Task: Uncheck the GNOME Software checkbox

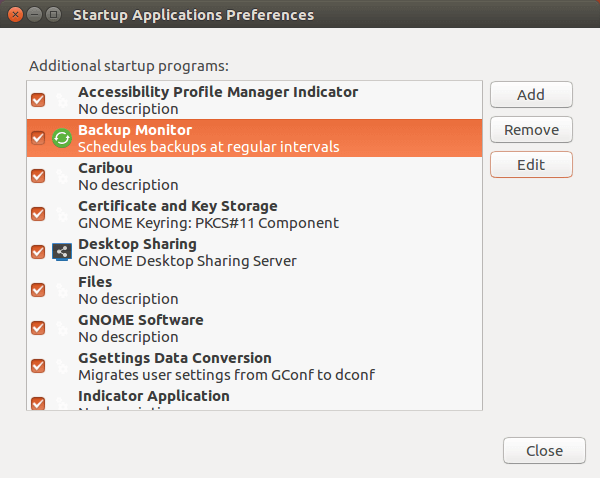Action: click(x=38, y=328)
